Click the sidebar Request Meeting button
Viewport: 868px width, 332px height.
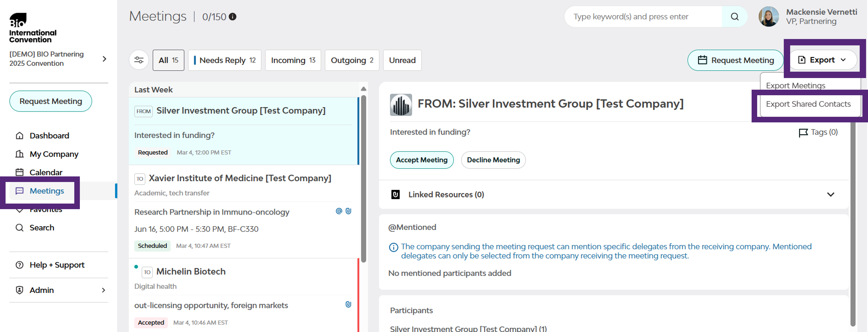pos(51,101)
